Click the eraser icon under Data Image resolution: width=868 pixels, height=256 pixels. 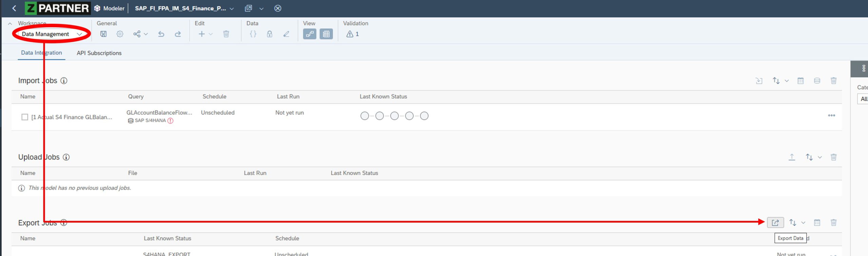(x=286, y=34)
